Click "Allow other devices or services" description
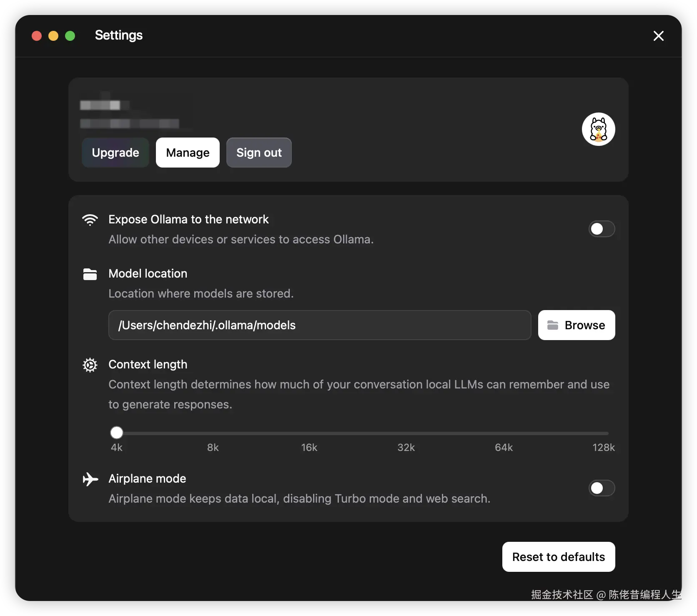697x616 pixels. point(241,239)
